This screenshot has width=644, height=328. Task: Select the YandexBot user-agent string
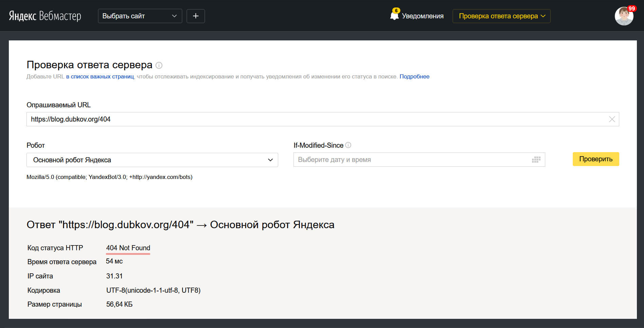click(109, 177)
